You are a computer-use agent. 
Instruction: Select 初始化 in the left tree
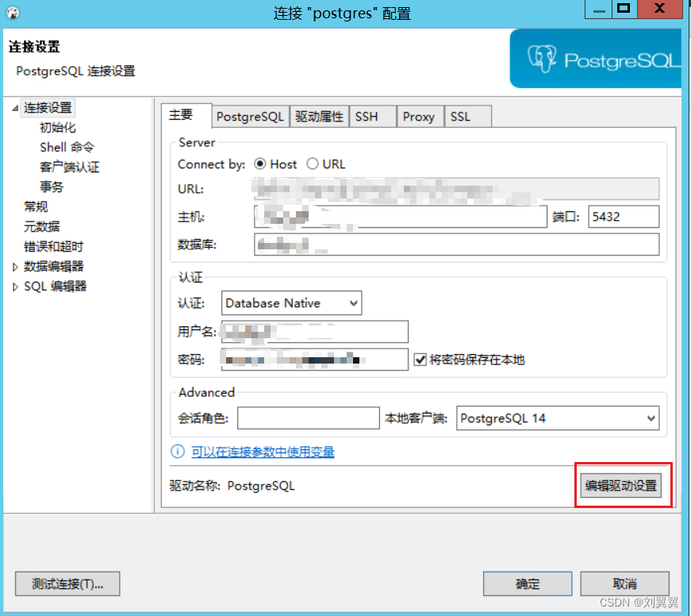[x=58, y=128]
